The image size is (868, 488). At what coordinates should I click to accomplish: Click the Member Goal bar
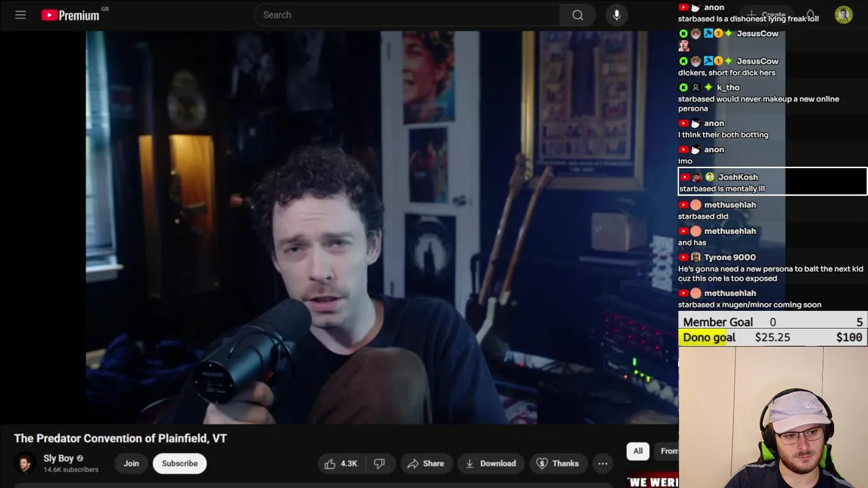pos(773,322)
